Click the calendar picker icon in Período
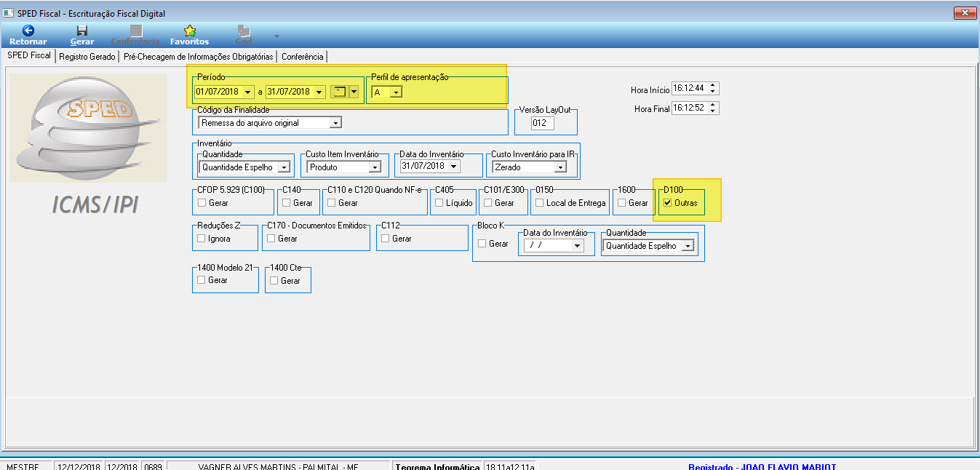This screenshot has height=470, width=980. (x=339, y=92)
